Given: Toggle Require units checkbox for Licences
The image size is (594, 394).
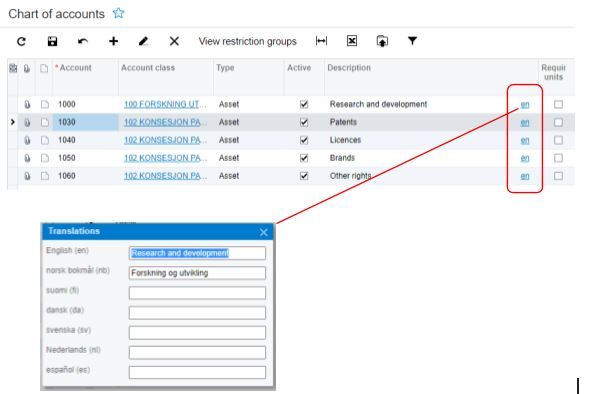Looking at the screenshot, I should [558, 140].
